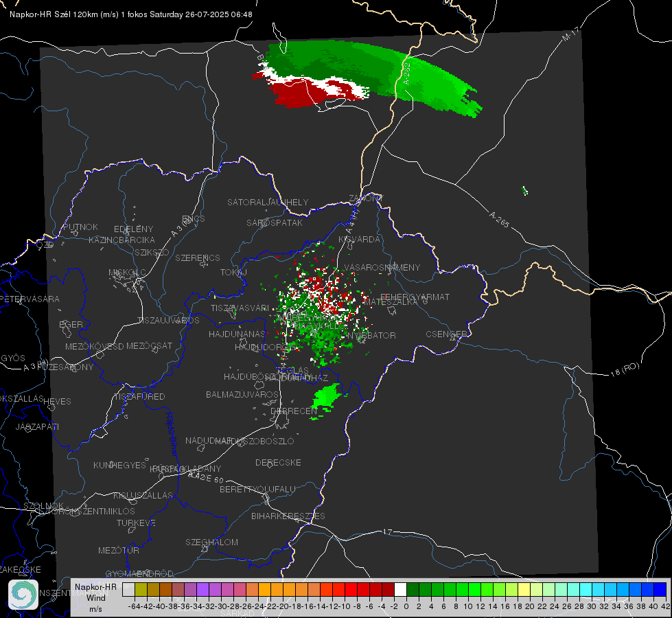Pick the deep blue legend swatch between 40 and 42
The width and height of the screenshot is (672, 618).
660,589
